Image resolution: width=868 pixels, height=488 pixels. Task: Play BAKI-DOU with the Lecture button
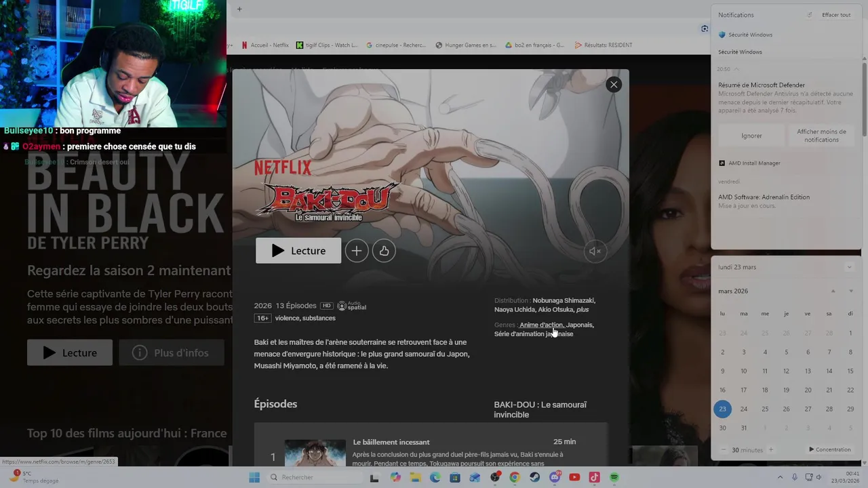[298, 251]
